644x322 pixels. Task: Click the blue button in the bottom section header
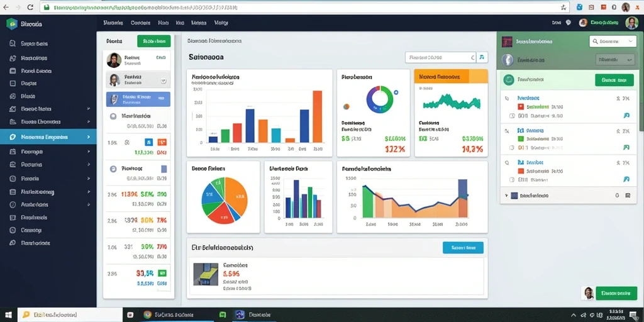pos(463,248)
